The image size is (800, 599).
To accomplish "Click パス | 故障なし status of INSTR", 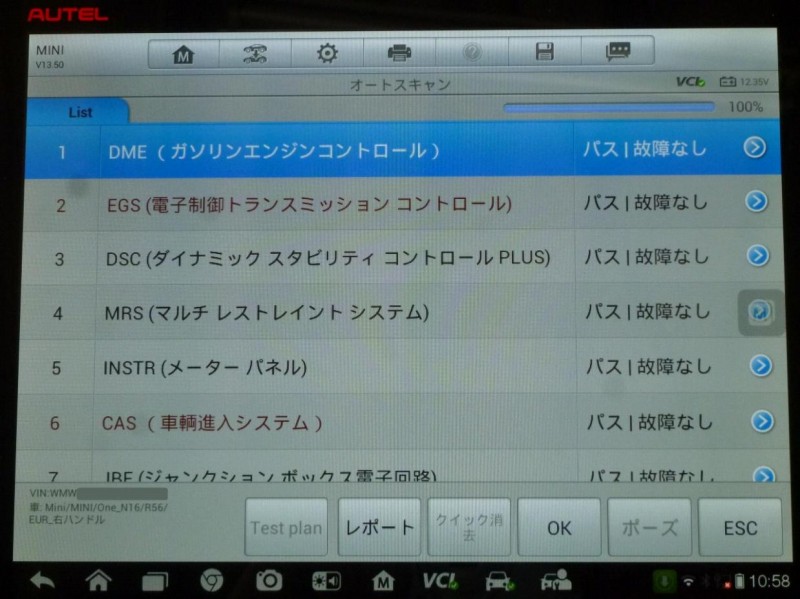I will point(649,366).
